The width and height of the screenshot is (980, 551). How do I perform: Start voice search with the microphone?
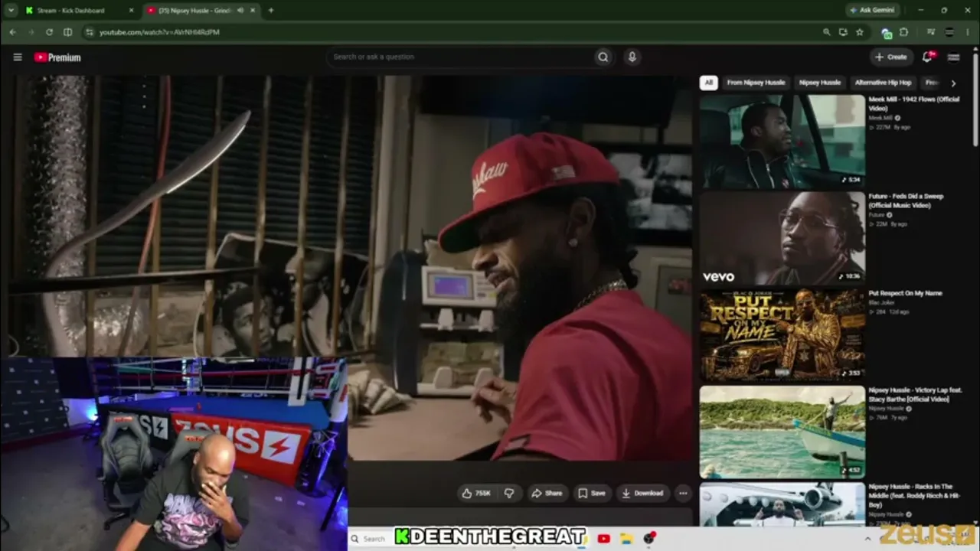(632, 57)
